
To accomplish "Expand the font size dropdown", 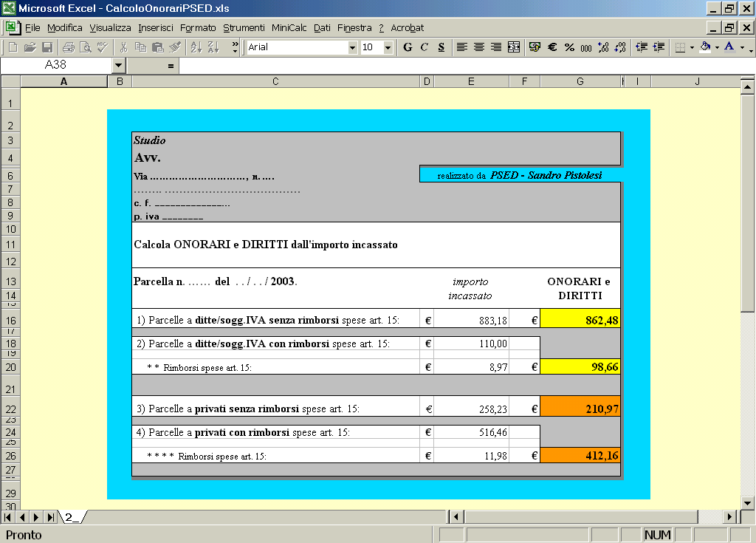I will (x=388, y=47).
